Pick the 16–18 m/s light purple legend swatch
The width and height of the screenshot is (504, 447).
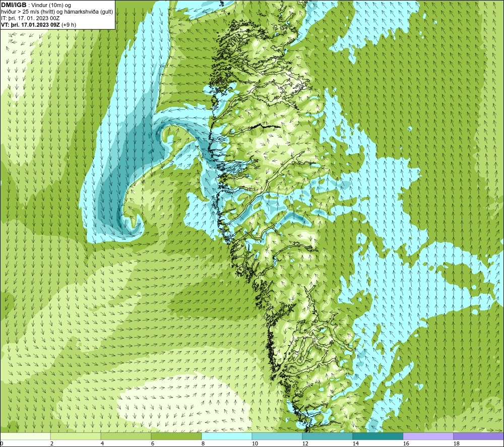[428, 436]
